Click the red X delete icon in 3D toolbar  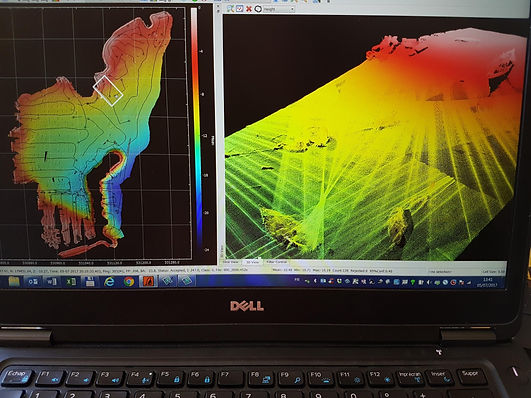249,9
